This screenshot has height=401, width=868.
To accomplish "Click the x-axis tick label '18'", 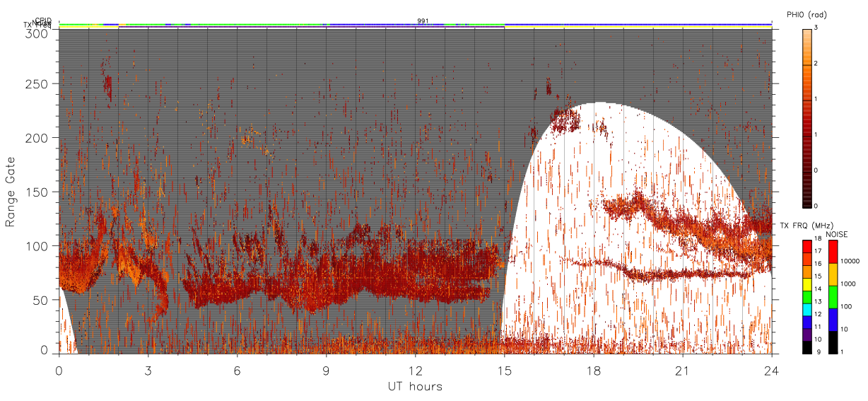I will click(594, 371).
